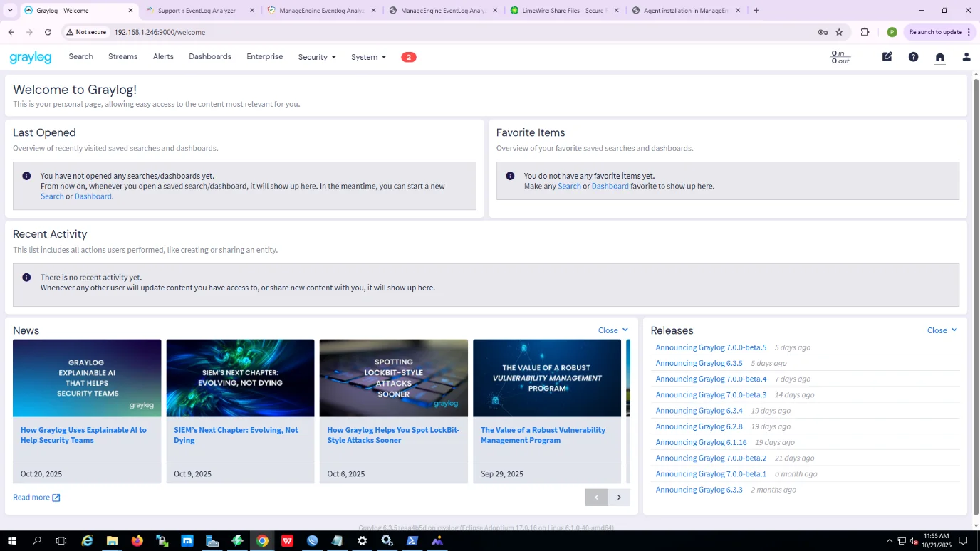The image size is (980, 551).
Task: Open the Chrome tab search dropdown arrow
Action: tap(10, 11)
